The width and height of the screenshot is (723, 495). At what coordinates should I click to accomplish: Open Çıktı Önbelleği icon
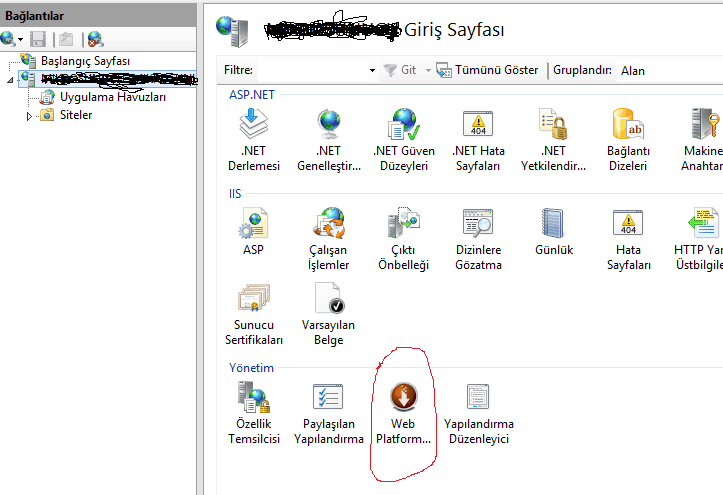coord(402,225)
